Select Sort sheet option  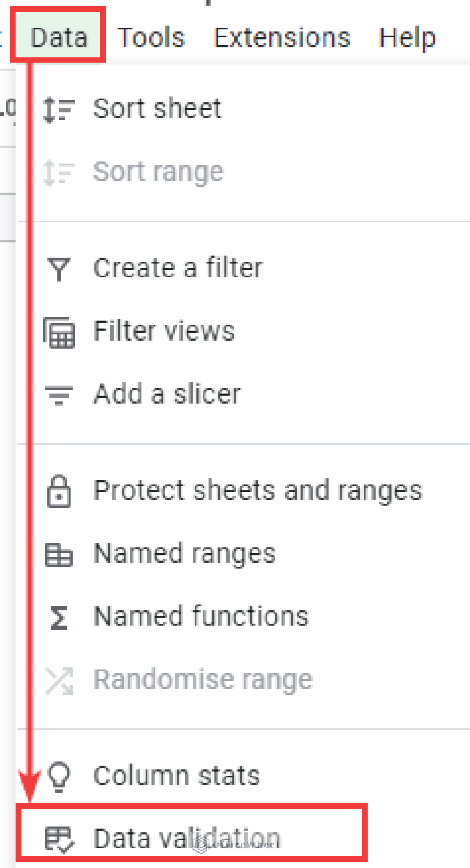click(x=157, y=108)
